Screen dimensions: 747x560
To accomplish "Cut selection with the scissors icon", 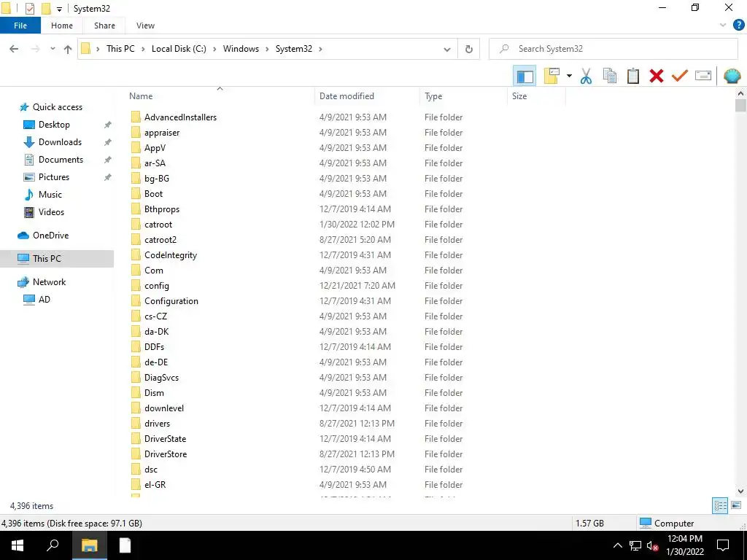I will coord(586,76).
